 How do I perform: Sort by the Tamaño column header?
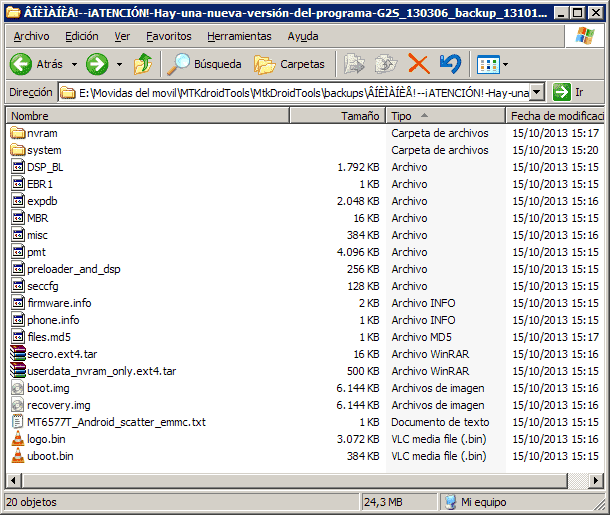point(338,116)
